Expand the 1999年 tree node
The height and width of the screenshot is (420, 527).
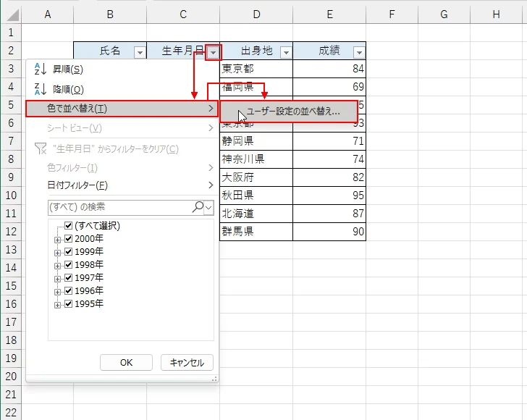(57, 253)
